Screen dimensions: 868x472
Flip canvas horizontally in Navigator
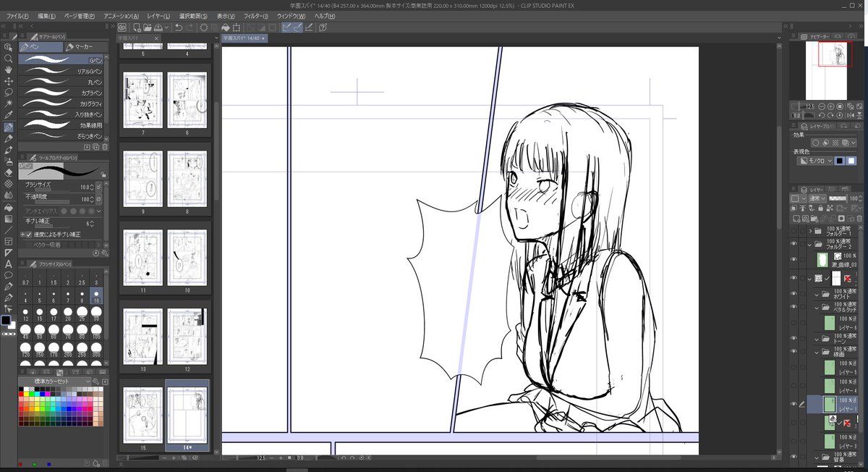tap(851, 114)
